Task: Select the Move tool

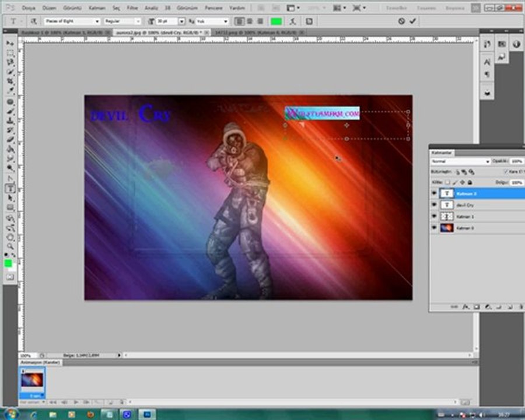Action: tap(10, 44)
